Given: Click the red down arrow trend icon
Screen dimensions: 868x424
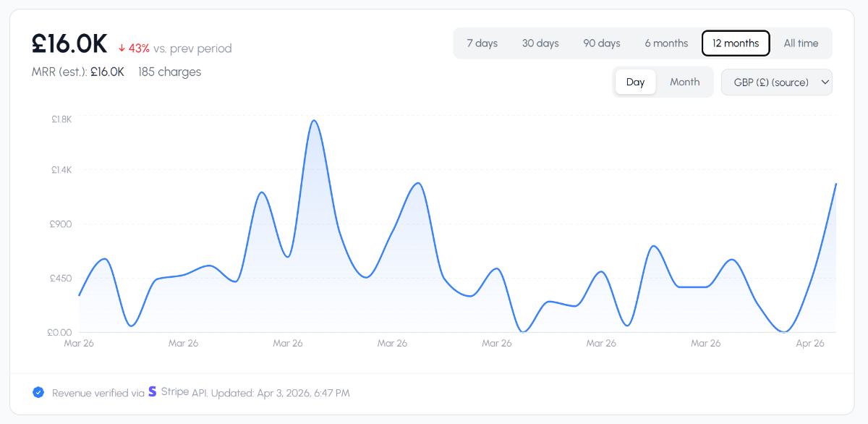Looking at the screenshot, I should [122, 48].
